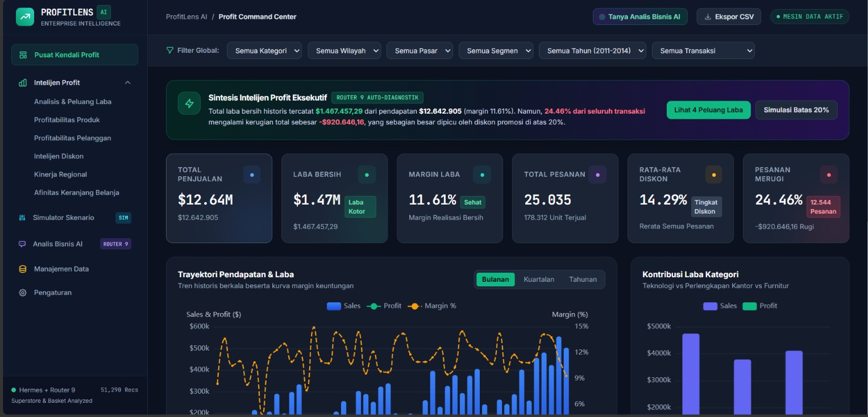The height and width of the screenshot is (417, 868).
Task: Switch to the Kuartalan tab
Action: click(x=539, y=280)
